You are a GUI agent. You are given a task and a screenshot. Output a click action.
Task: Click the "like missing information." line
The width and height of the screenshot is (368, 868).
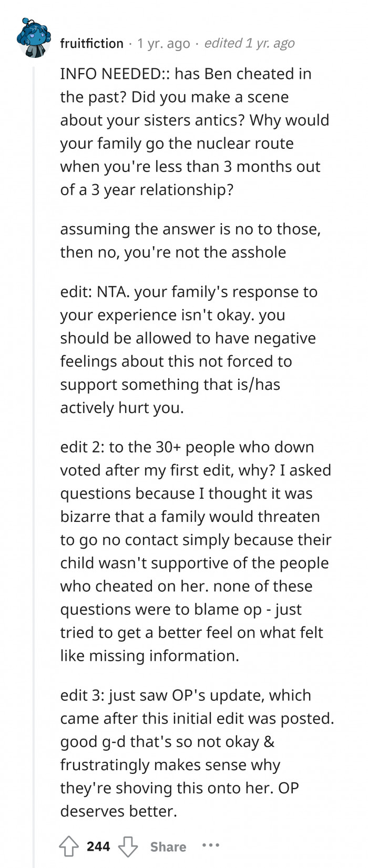[x=149, y=655]
